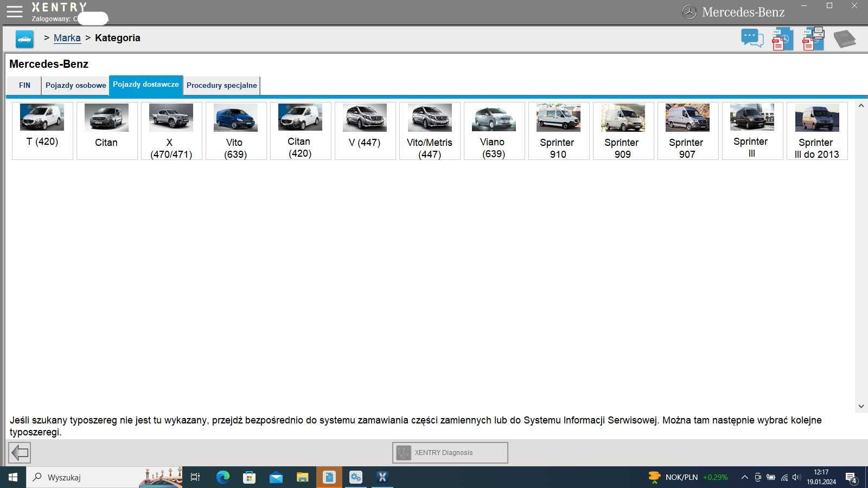Open the NOK/PLN currency widget
The height and width of the screenshot is (488, 868).
tap(688, 477)
